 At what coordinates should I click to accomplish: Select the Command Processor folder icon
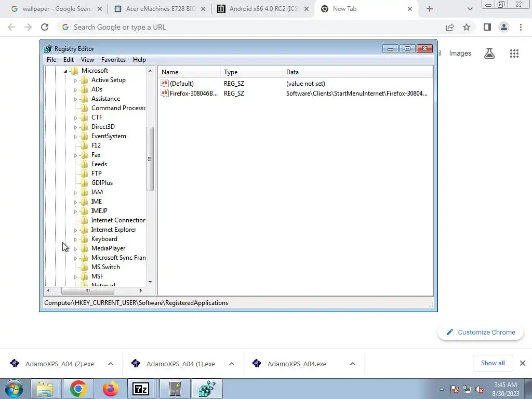tap(85, 108)
